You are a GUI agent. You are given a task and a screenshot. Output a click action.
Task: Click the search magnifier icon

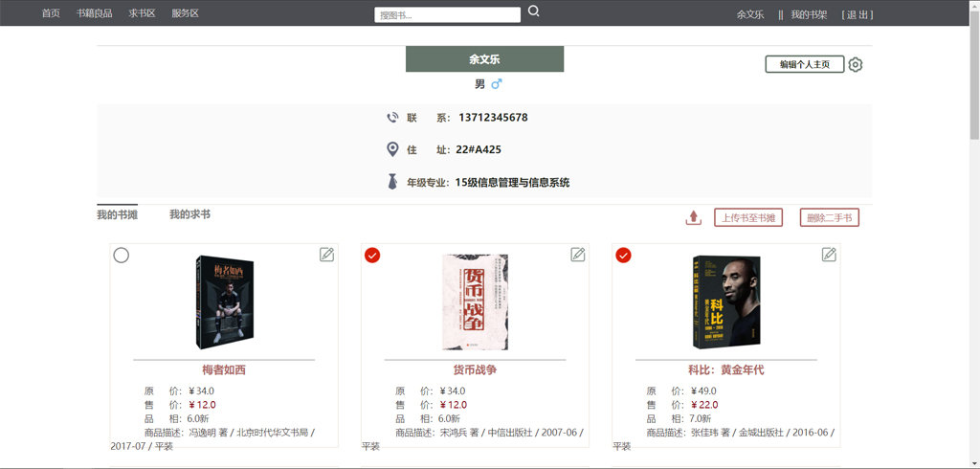pos(534,11)
